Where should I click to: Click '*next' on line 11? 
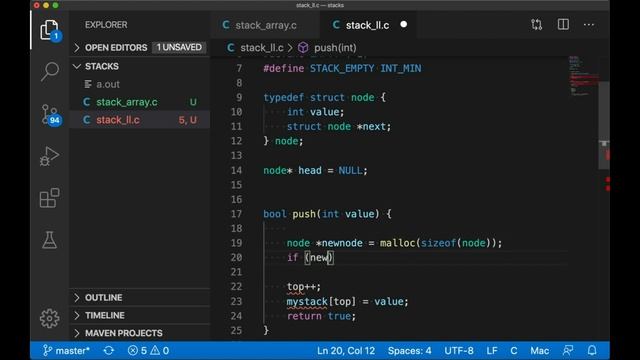tap(371, 127)
